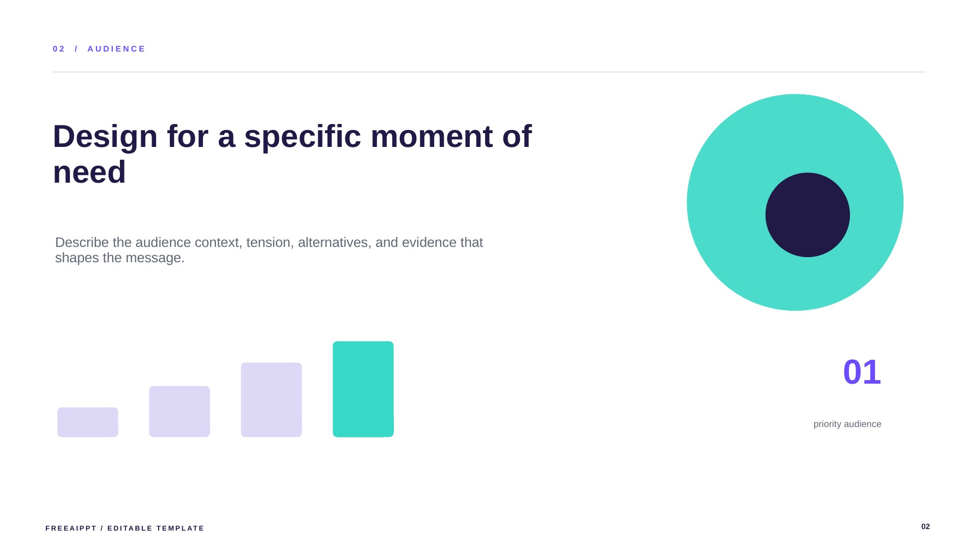
Task: Select the third lavender bar
Action: [x=271, y=399]
